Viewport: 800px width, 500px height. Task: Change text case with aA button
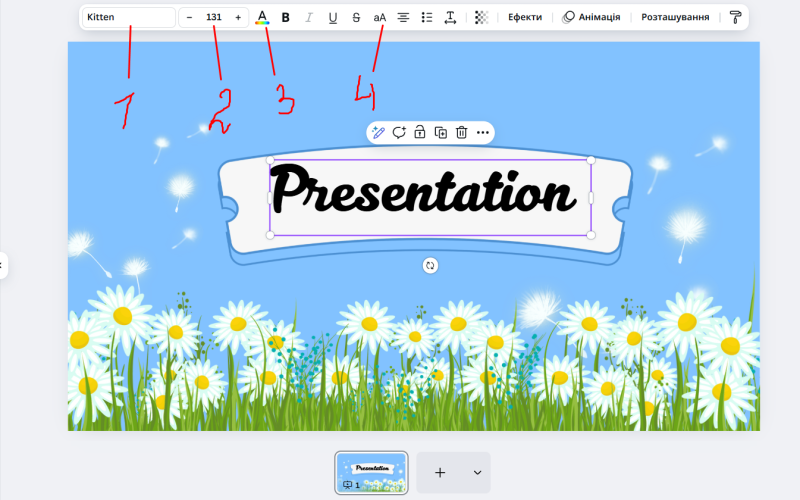pos(380,17)
